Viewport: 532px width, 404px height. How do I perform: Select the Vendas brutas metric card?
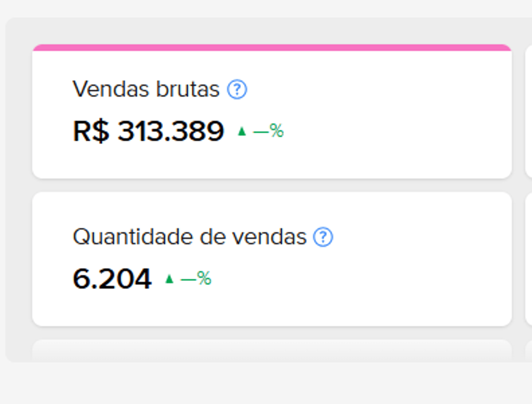point(272,111)
